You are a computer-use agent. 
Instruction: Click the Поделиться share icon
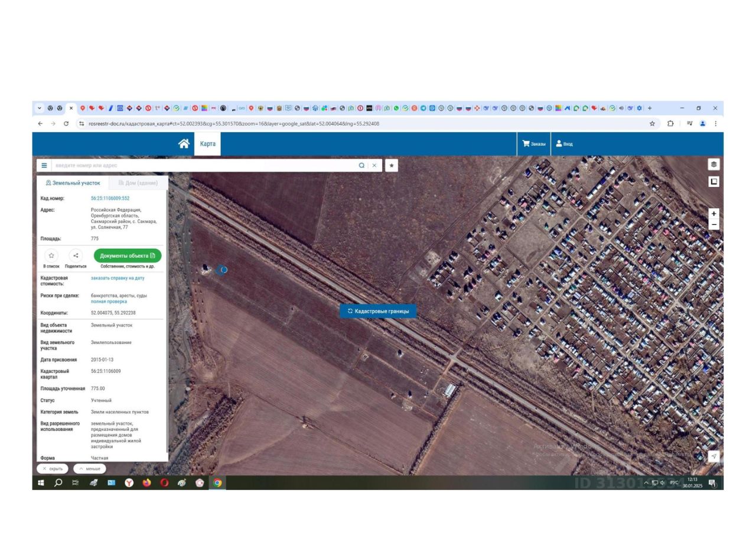(76, 255)
